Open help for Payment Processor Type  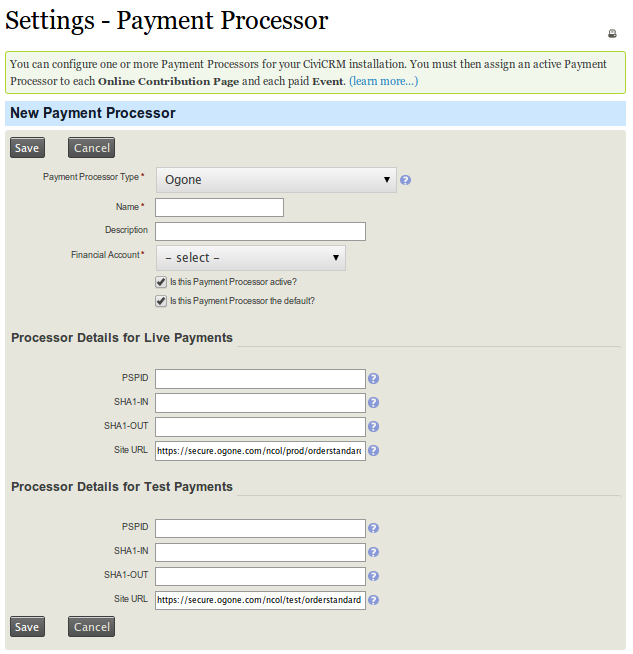click(406, 180)
